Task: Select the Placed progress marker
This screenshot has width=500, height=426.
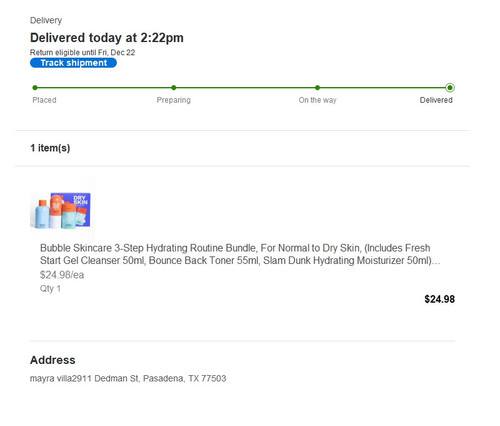Action: tap(35, 88)
